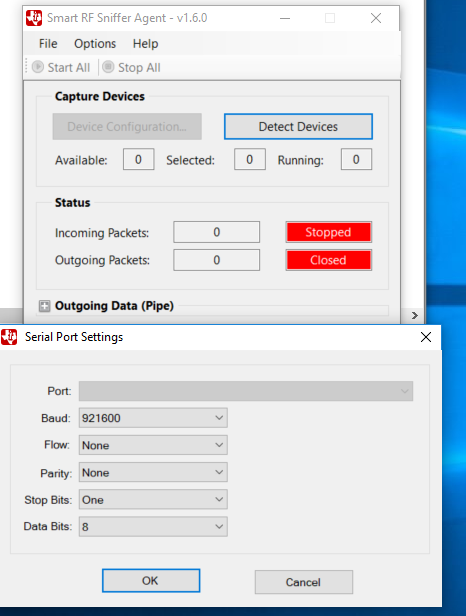Click the Serial Port Settings title icon
The image size is (466, 616).
pos(9,337)
